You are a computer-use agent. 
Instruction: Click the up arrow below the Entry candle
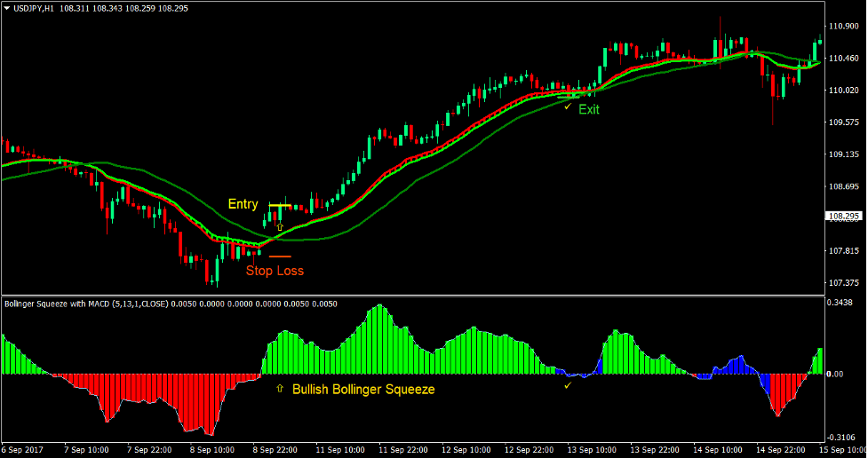280,227
